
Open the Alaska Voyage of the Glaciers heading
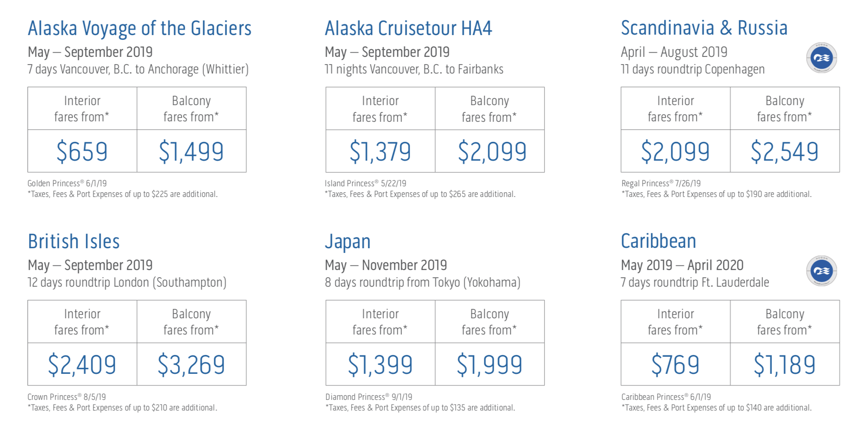pyautogui.click(x=140, y=29)
